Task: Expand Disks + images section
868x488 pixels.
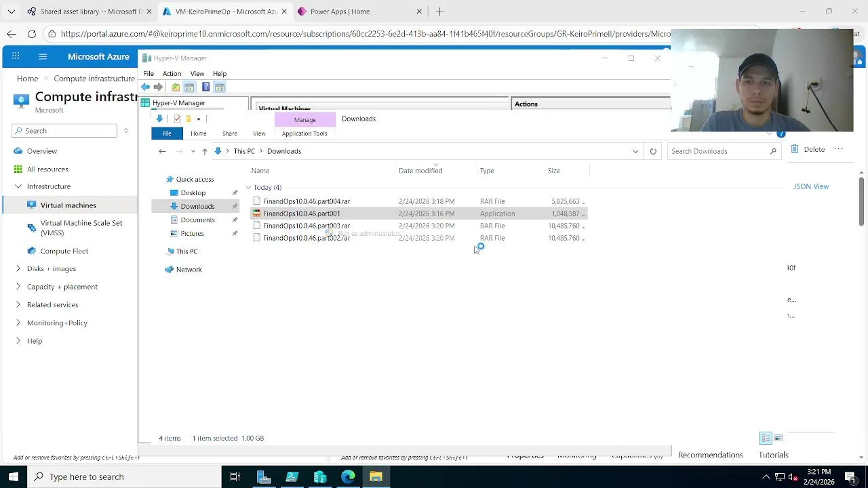Action: (18, 268)
